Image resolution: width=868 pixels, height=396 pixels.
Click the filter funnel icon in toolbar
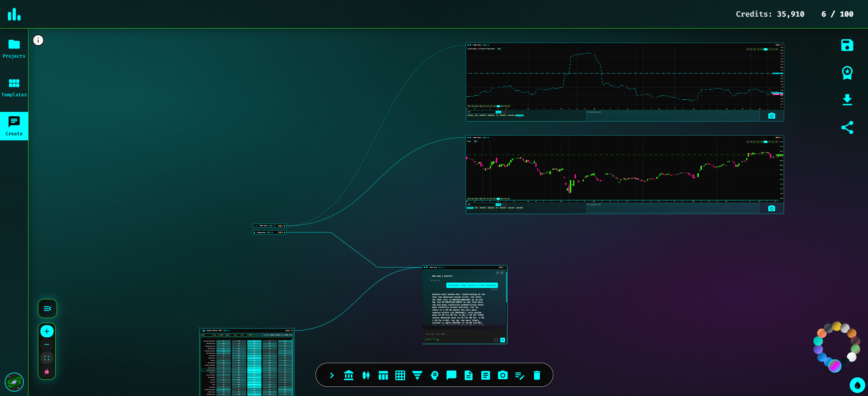(417, 375)
